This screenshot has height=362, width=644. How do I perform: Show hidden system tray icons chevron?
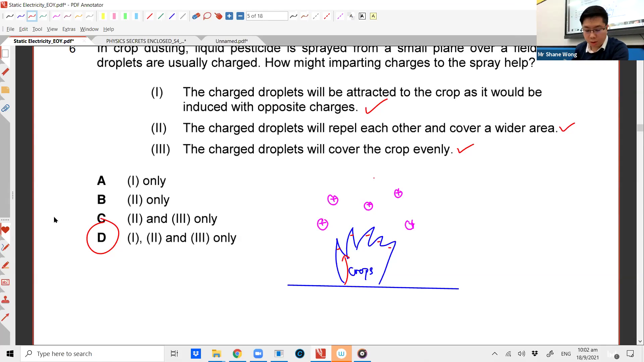[x=494, y=354]
